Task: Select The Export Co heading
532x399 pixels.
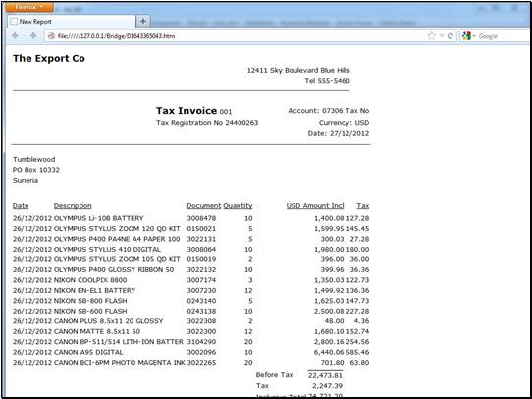Action: 49,58
